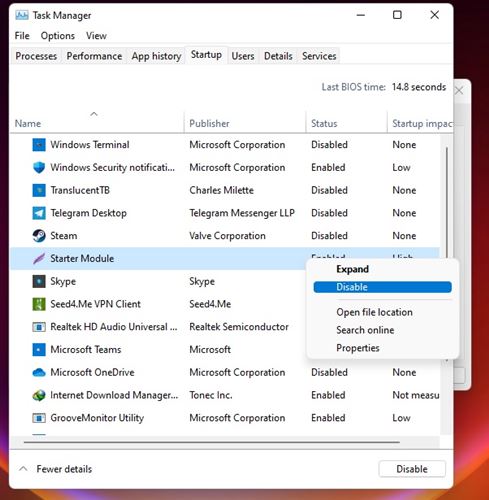Open the Services tab
The height and width of the screenshot is (500, 489).
pyautogui.click(x=319, y=56)
